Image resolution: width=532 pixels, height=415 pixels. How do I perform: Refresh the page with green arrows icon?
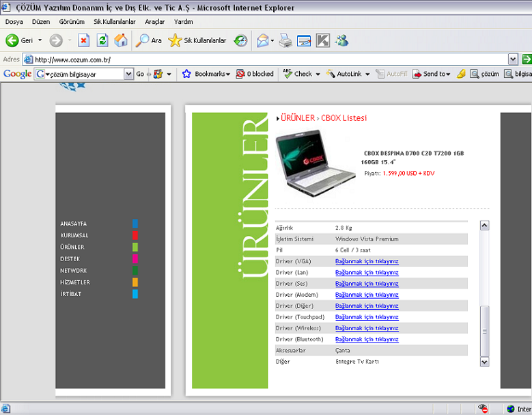pyautogui.click(x=102, y=40)
